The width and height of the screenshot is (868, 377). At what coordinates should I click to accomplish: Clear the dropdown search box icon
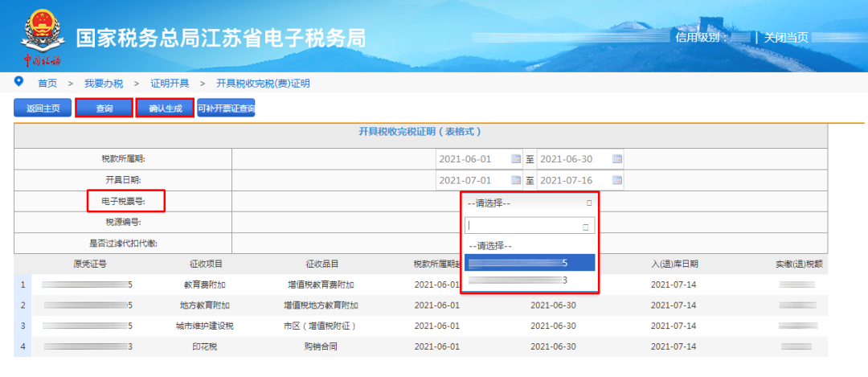point(586,227)
